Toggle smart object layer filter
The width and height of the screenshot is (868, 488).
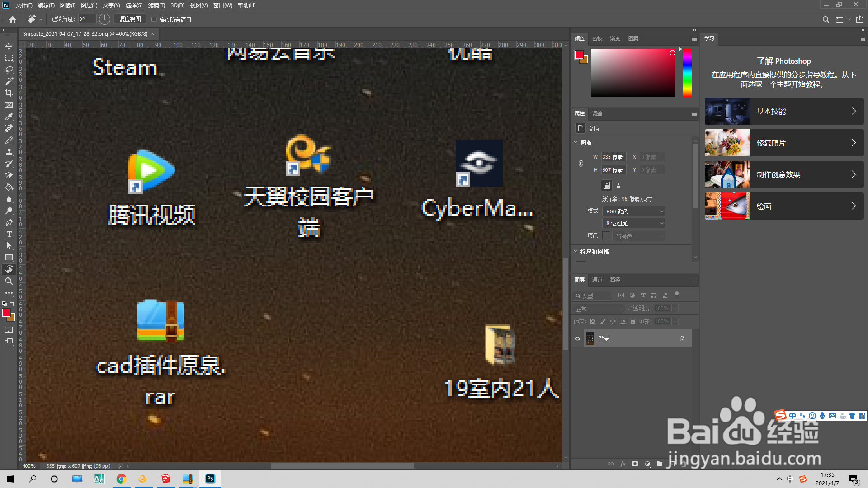(x=665, y=296)
